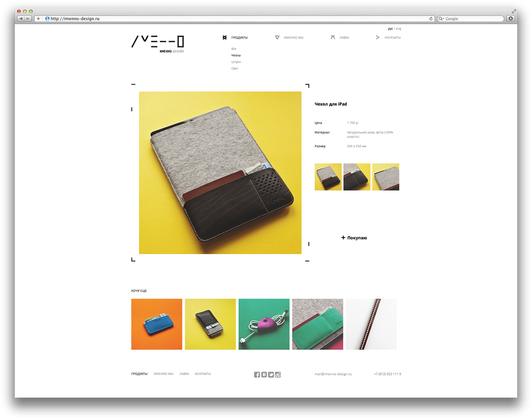Select the Свет submenu category
The image size is (532, 419).
pos(235,69)
